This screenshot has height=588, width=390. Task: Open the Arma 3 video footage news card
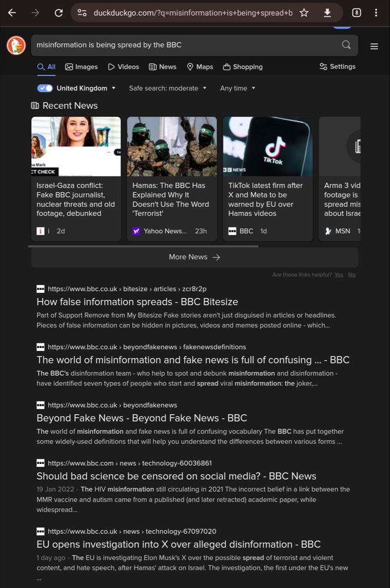tap(340, 179)
